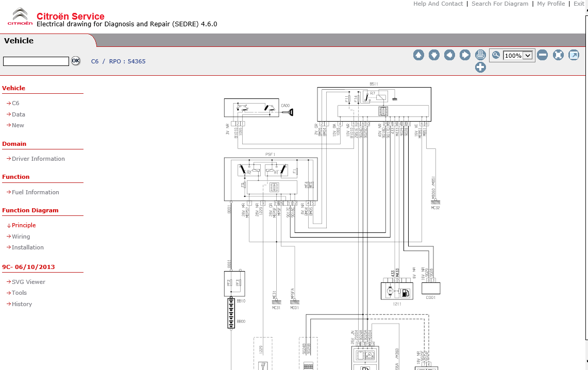The image size is (588, 370).
Task: Open SVG Viewer in the sidebar
Action: (x=28, y=282)
